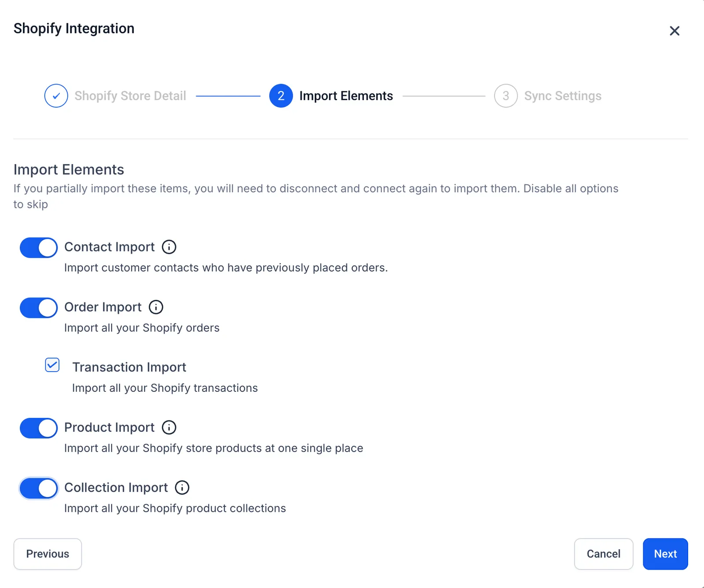Select the Import Elements step label

coord(346,96)
